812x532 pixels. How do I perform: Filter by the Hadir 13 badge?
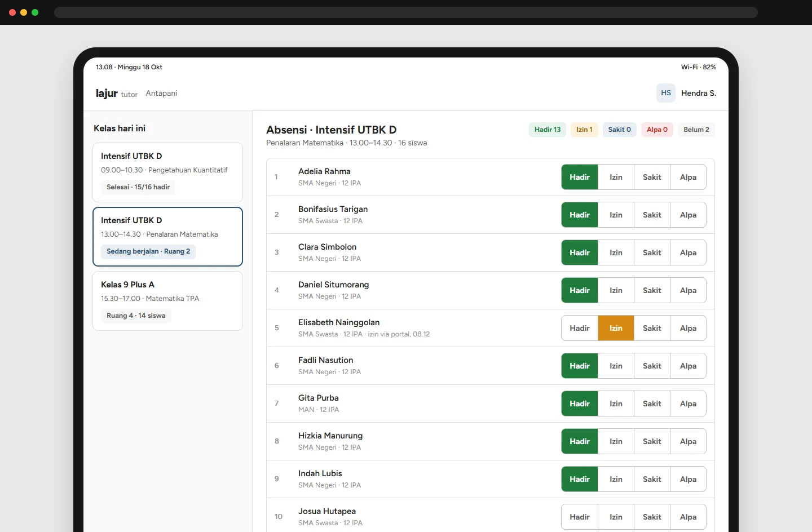click(548, 130)
